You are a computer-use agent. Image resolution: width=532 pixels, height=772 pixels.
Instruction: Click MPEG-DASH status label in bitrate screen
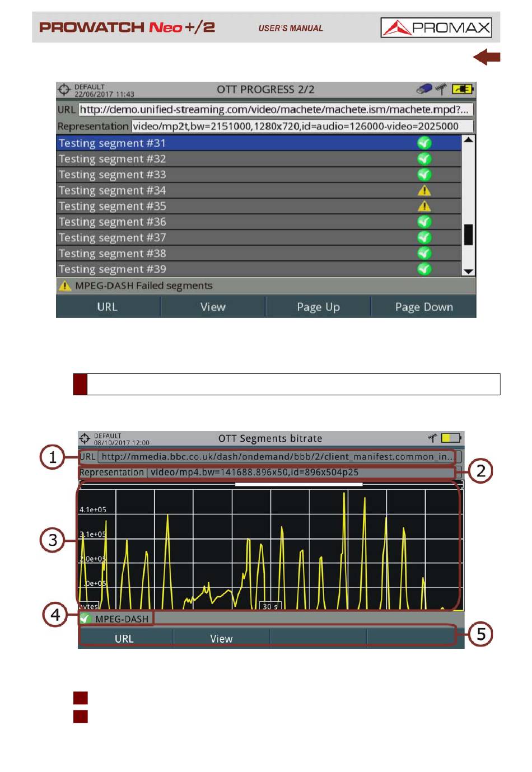pos(122,619)
